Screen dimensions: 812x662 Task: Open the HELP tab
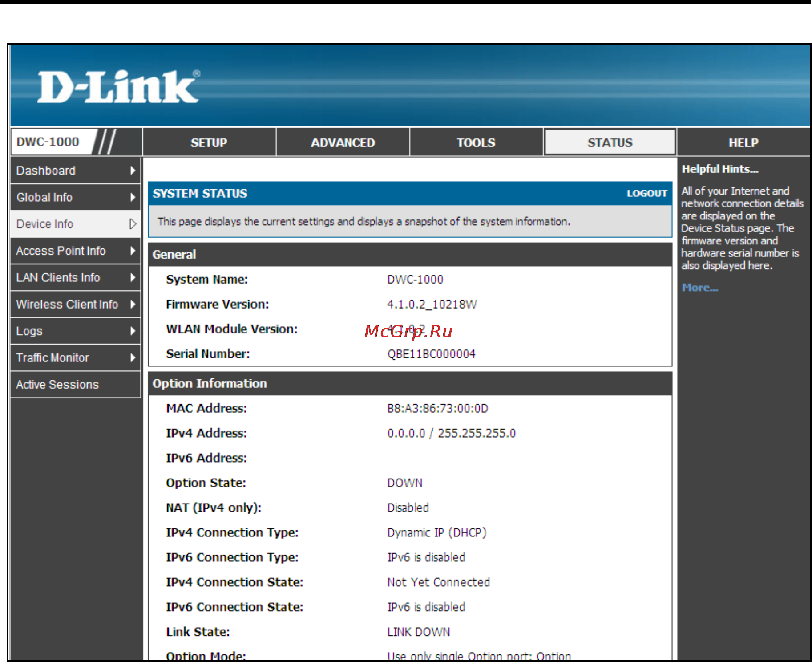(743, 142)
